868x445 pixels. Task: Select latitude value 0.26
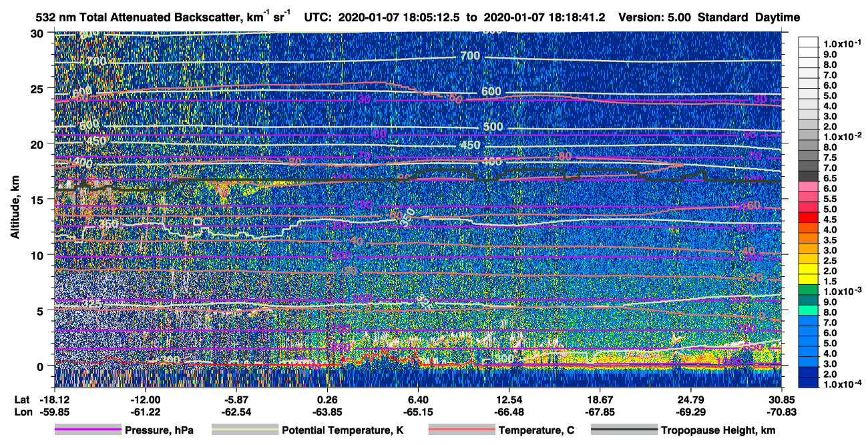point(327,399)
